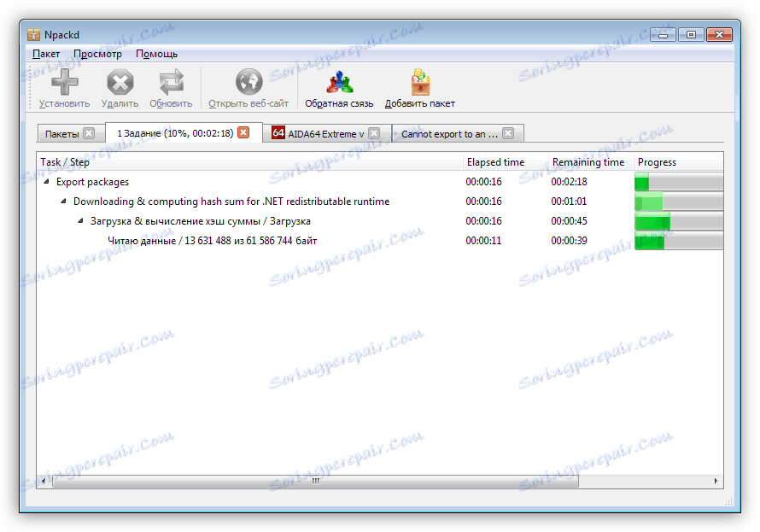This screenshot has height=532, width=760.
Task: Click the scrollbar left arrow
Action: tap(44, 481)
